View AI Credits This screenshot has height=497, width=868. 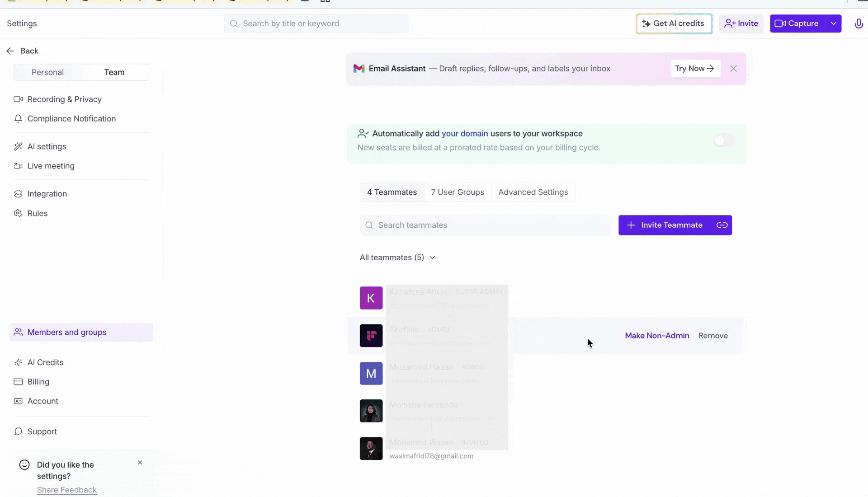tap(45, 362)
